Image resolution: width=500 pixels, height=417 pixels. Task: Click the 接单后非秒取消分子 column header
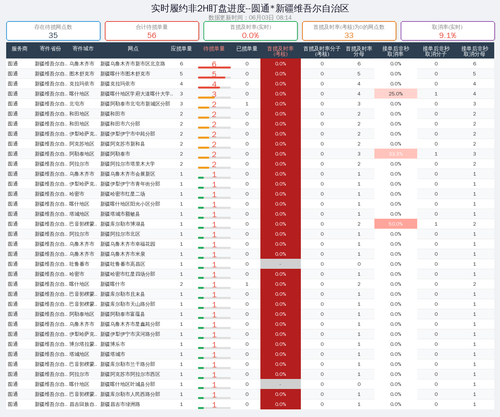pyautogui.click(x=436, y=51)
